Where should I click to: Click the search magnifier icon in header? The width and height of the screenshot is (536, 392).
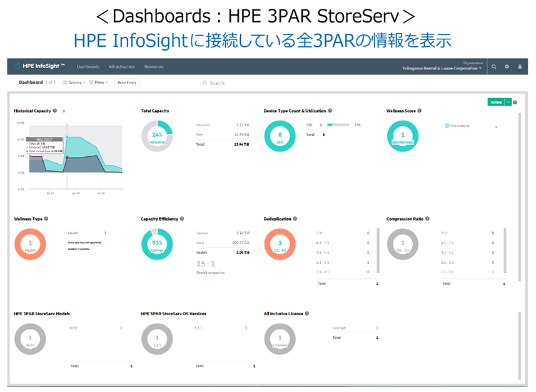coord(494,67)
